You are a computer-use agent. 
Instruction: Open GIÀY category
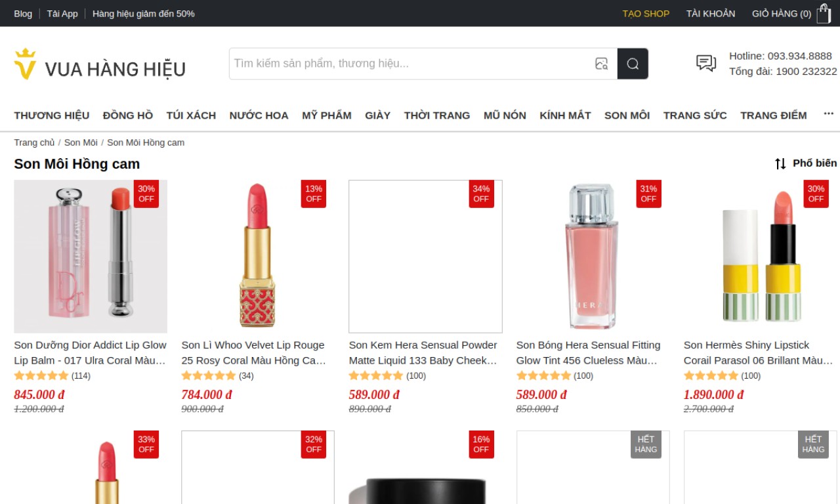[378, 115]
